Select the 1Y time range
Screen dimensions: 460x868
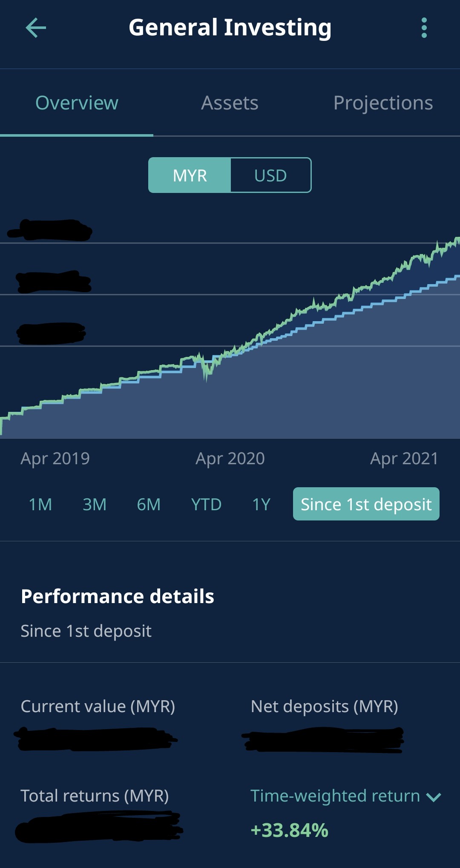pyautogui.click(x=261, y=504)
